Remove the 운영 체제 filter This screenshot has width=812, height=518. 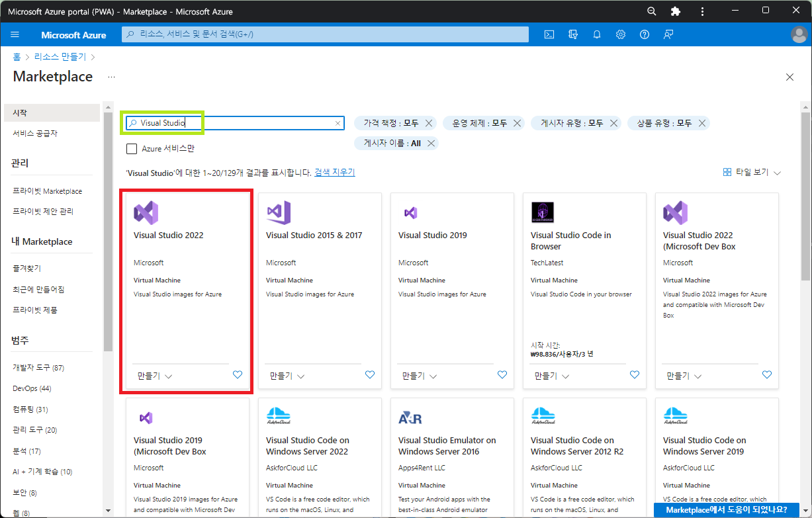518,123
